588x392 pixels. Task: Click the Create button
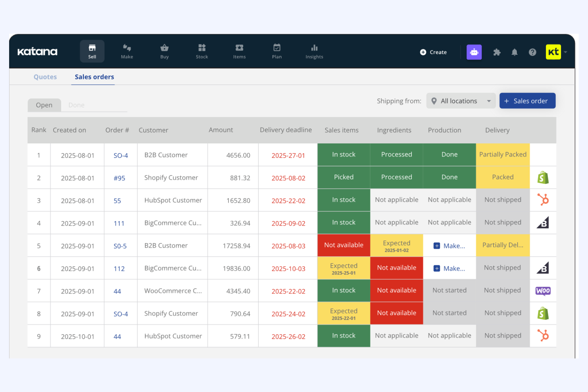pos(433,52)
